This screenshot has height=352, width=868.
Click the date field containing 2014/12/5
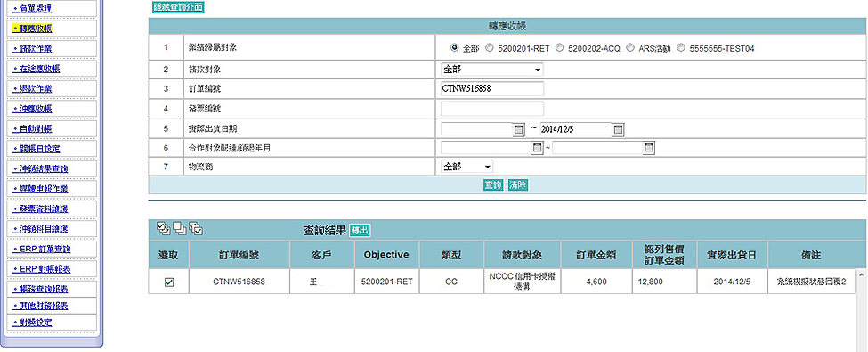576,129
